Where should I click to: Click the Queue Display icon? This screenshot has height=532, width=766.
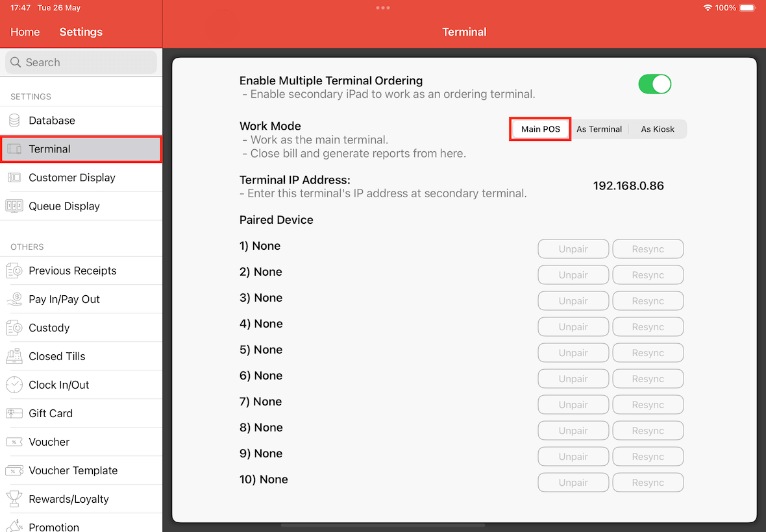pyautogui.click(x=14, y=206)
